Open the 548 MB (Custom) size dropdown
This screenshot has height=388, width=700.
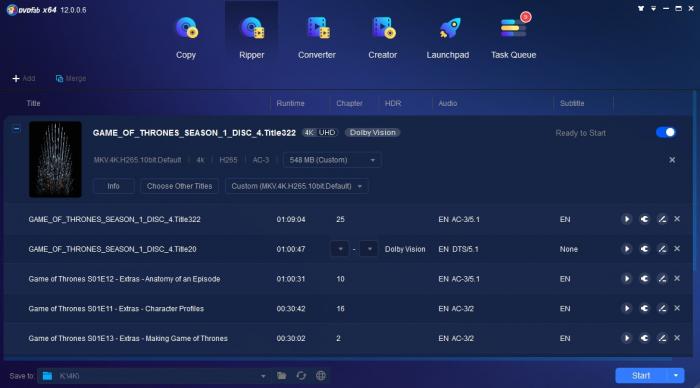pyautogui.click(x=332, y=160)
